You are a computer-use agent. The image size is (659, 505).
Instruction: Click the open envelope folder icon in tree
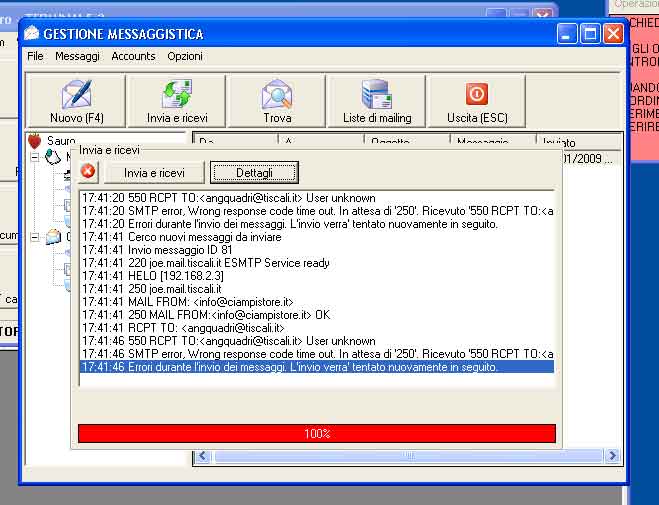coord(53,237)
